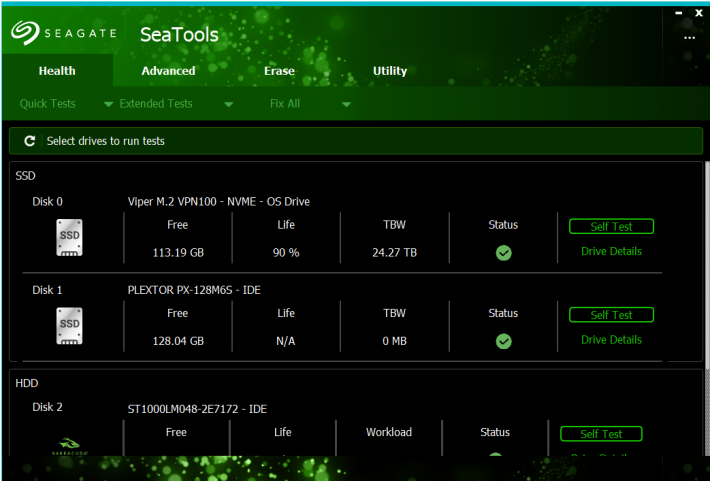Click the N/A life value
The image size is (710, 481).
286,341
